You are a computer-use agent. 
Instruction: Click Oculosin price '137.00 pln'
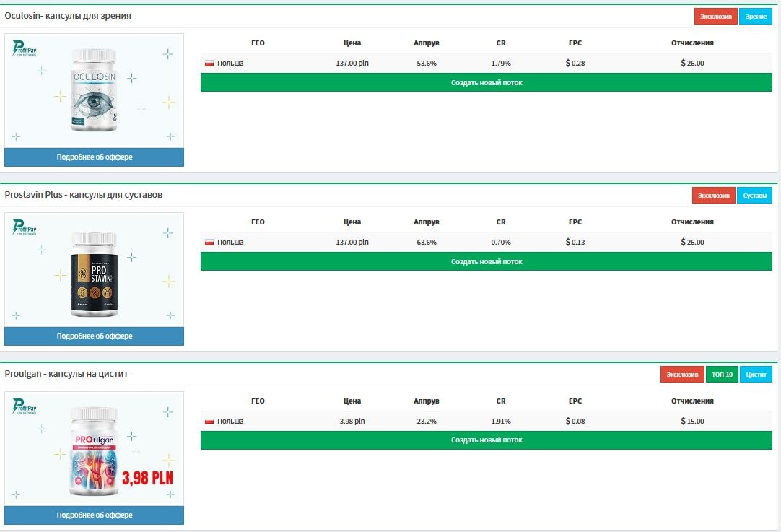coord(352,64)
